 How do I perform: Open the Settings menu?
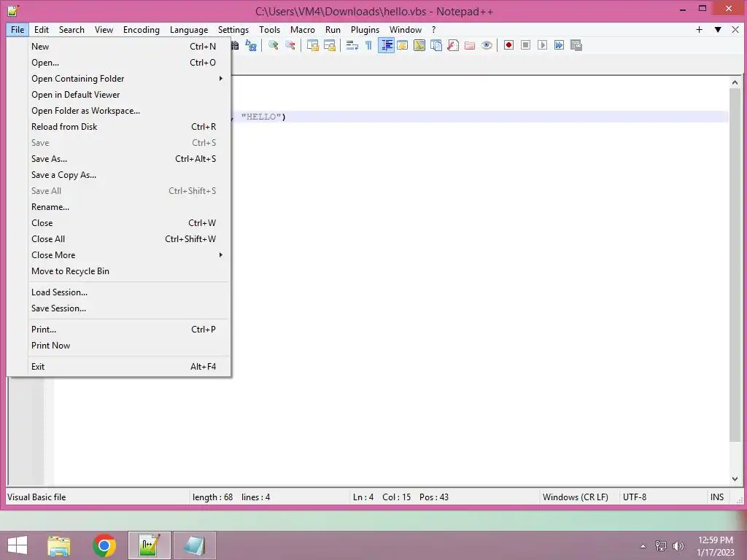click(233, 29)
